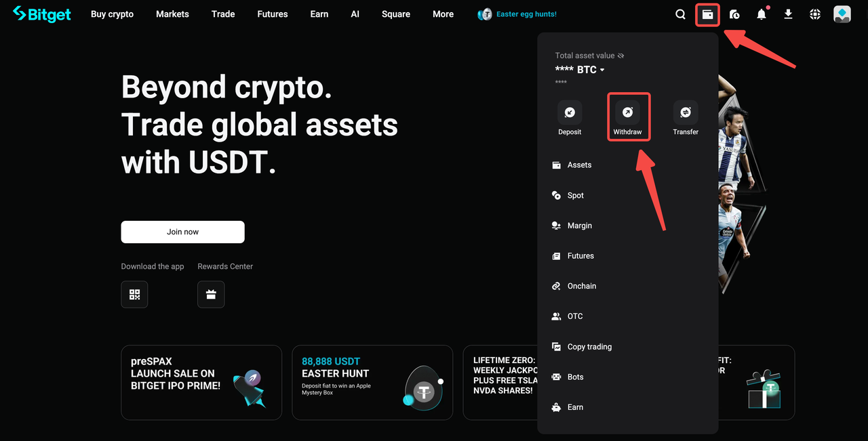Click the orders icon beside the wallet icon
Viewport: 868px width, 441px height.
click(x=734, y=14)
